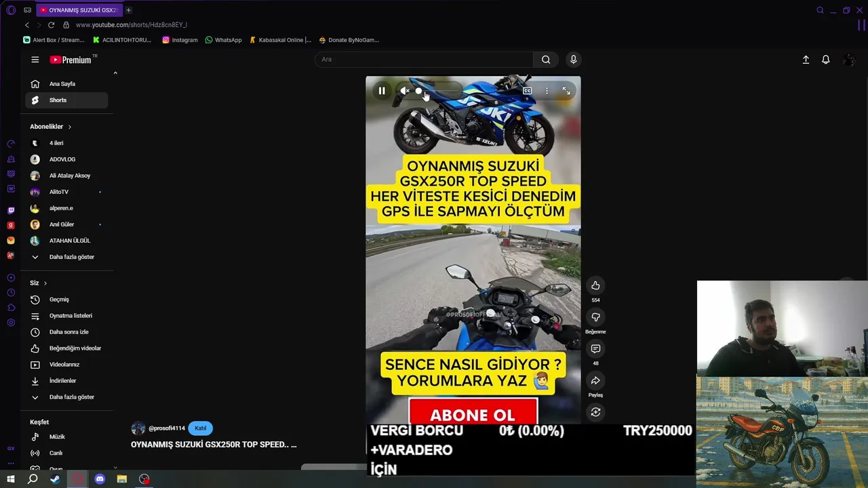Like the Shorts video
Viewport: 868px width, 488px height.
tap(595, 285)
